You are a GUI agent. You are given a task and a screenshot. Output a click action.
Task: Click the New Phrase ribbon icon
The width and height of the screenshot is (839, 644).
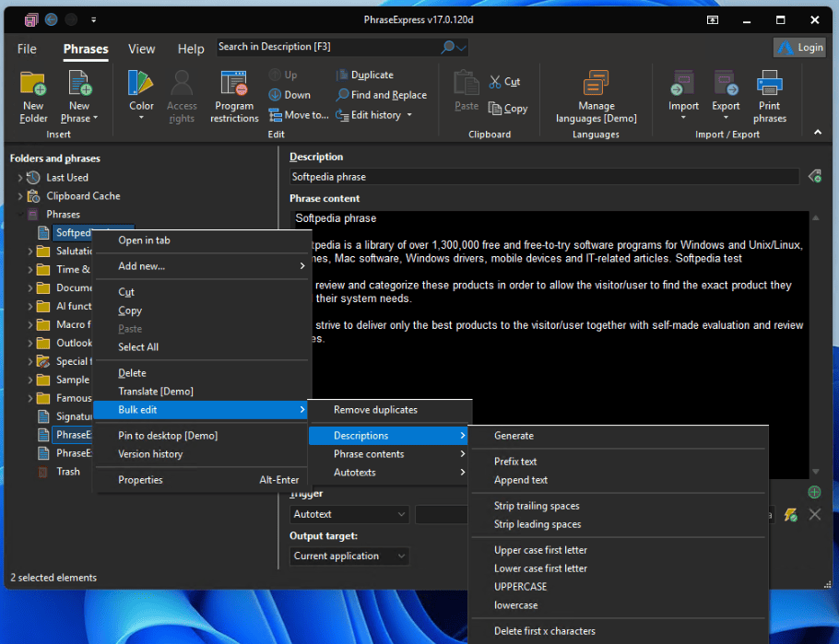pyautogui.click(x=79, y=97)
